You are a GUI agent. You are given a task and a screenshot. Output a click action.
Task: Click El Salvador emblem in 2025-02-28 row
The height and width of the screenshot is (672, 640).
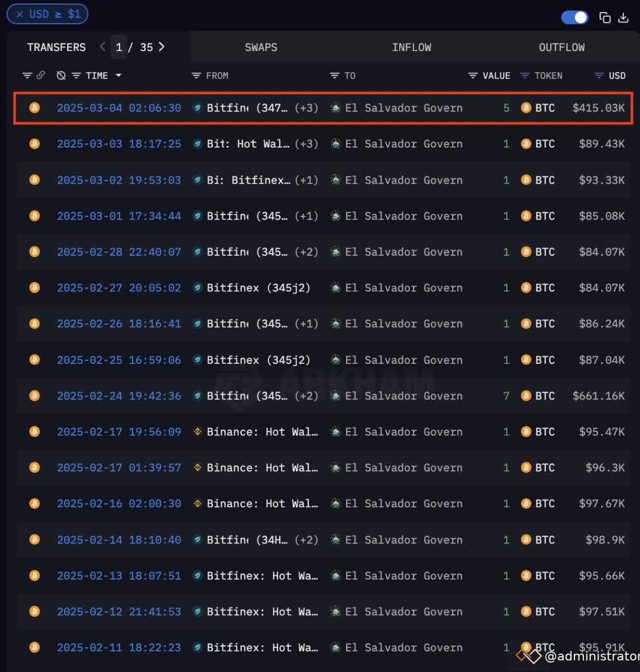(335, 252)
